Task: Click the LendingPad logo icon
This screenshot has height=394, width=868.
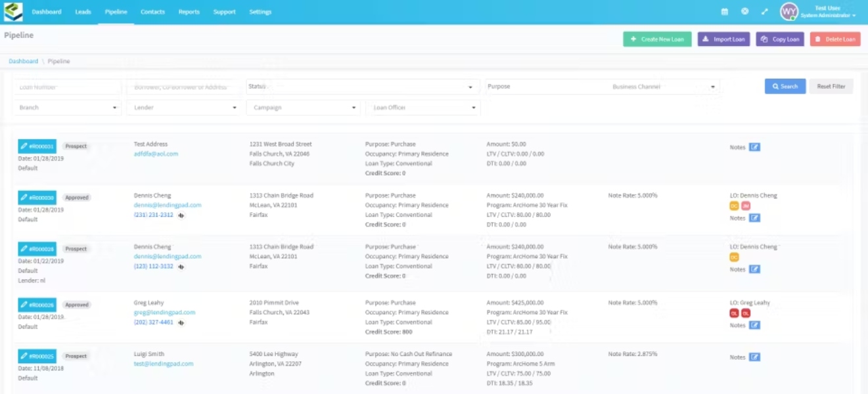Action: pos(13,12)
